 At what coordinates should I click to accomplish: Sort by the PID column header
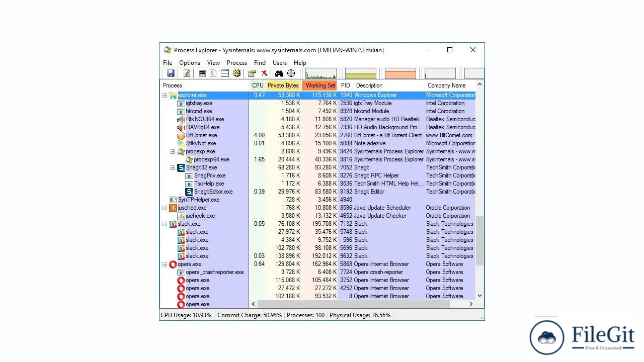pos(345,85)
